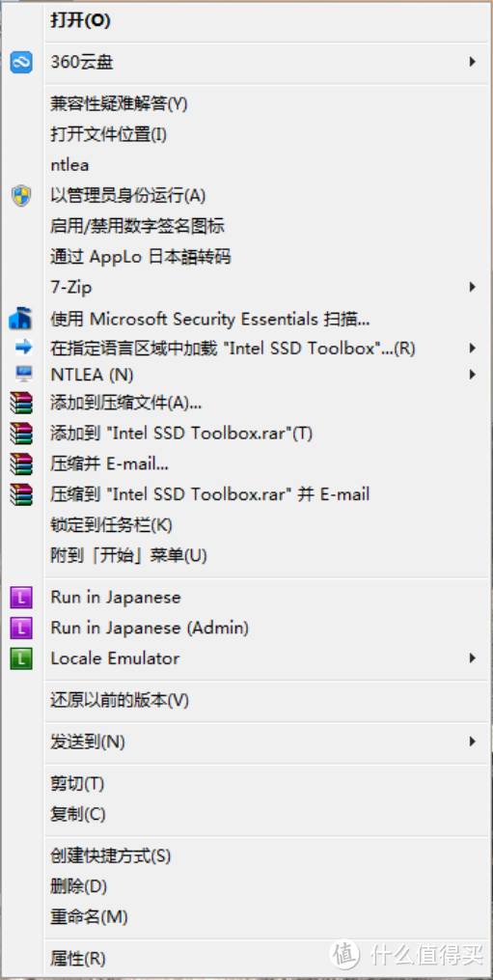Click purple L icon beside Run in Japanese
This screenshot has height=980, width=493.
(x=21, y=598)
